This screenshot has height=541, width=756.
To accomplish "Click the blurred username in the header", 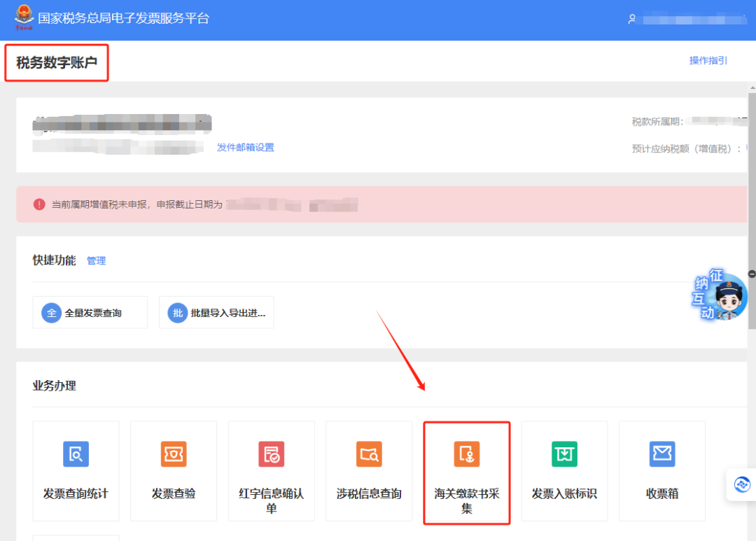I will [694, 20].
